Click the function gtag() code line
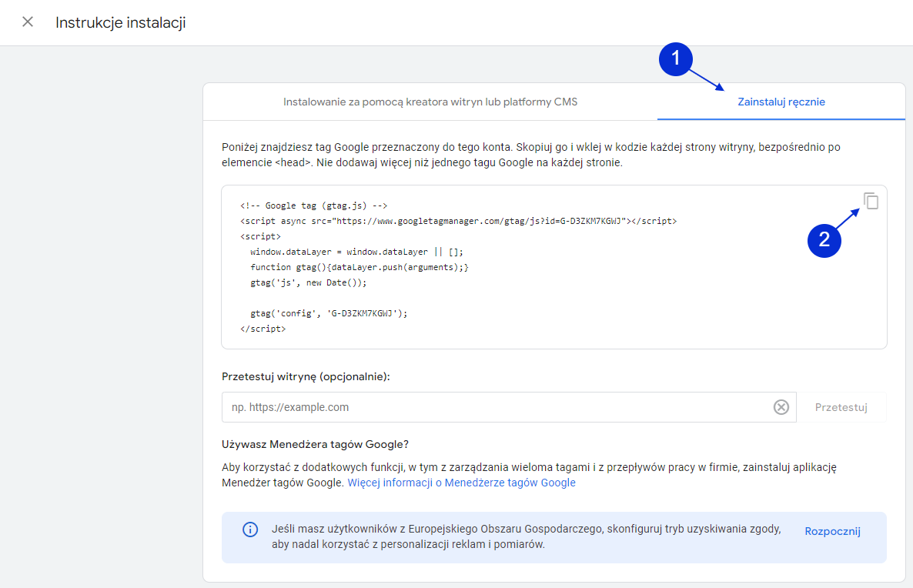 (x=360, y=267)
